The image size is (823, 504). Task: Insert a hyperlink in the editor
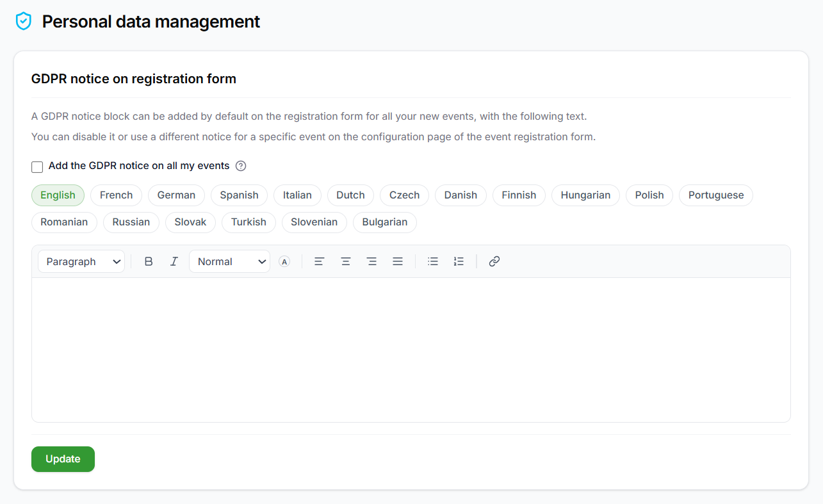click(x=494, y=261)
